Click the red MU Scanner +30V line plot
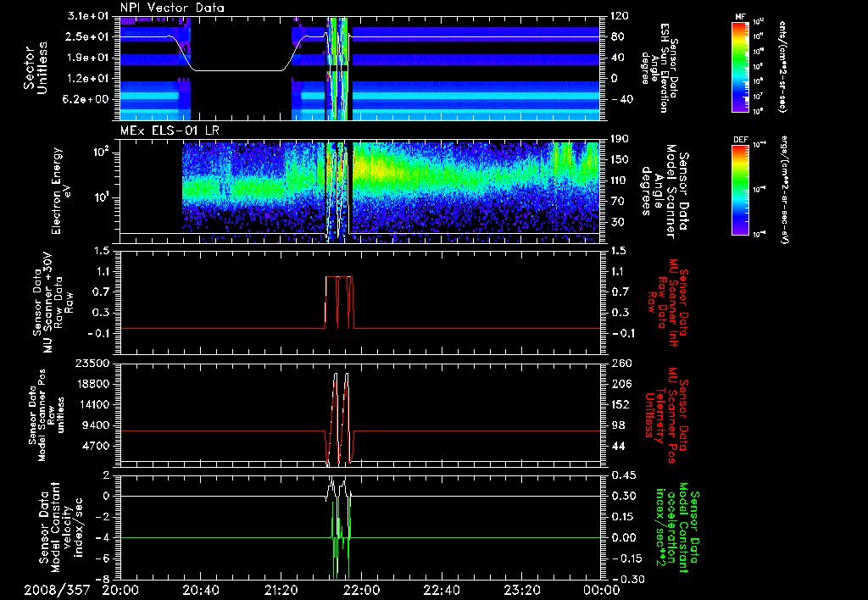 tap(359, 303)
